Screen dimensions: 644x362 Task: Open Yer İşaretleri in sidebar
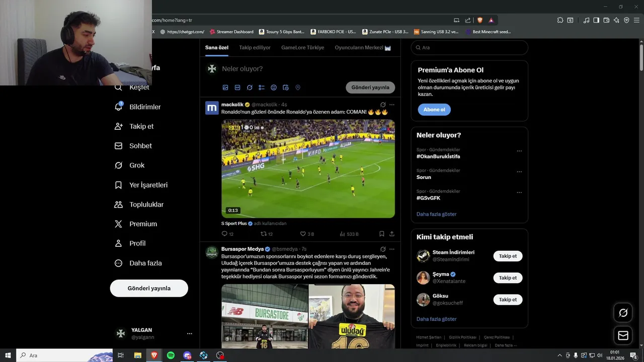pos(142,185)
